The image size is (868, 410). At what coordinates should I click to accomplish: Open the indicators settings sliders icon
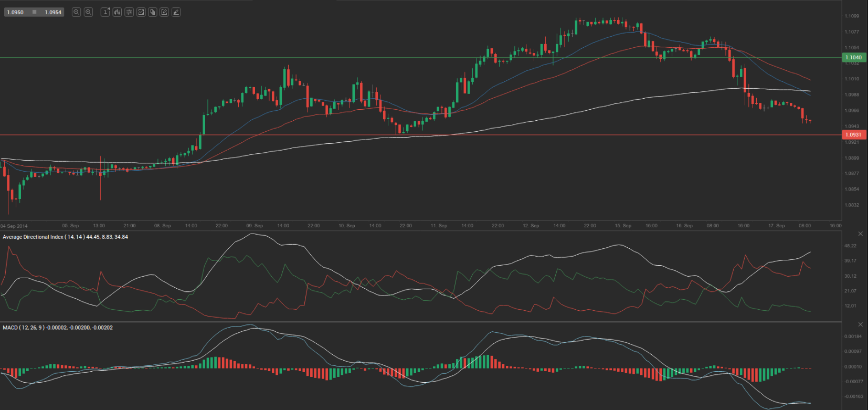[129, 12]
